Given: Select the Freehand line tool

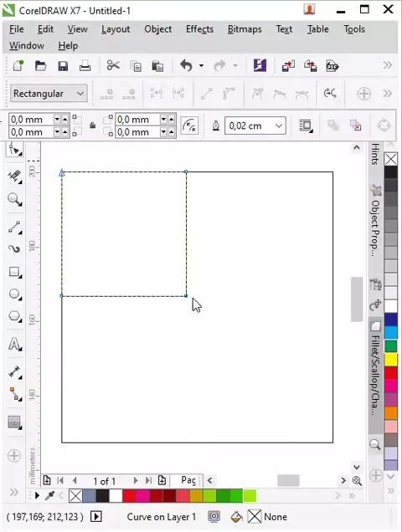Looking at the screenshot, I should coord(14,228).
